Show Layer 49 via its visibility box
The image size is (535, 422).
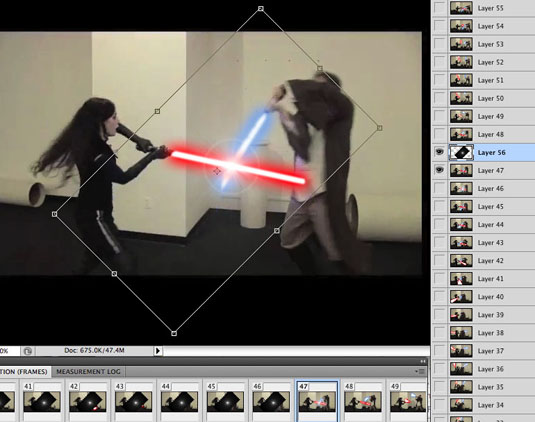coord(439,116)
